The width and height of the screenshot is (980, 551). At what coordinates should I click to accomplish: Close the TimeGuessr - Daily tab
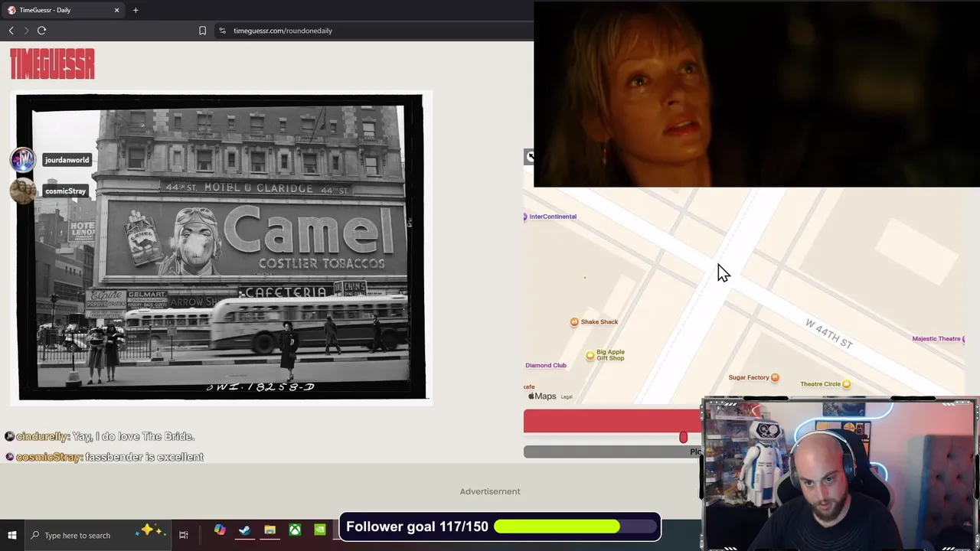point(116,10)
